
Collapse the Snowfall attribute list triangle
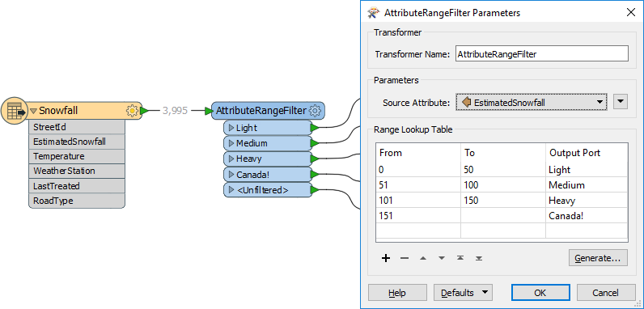(34, 111)
